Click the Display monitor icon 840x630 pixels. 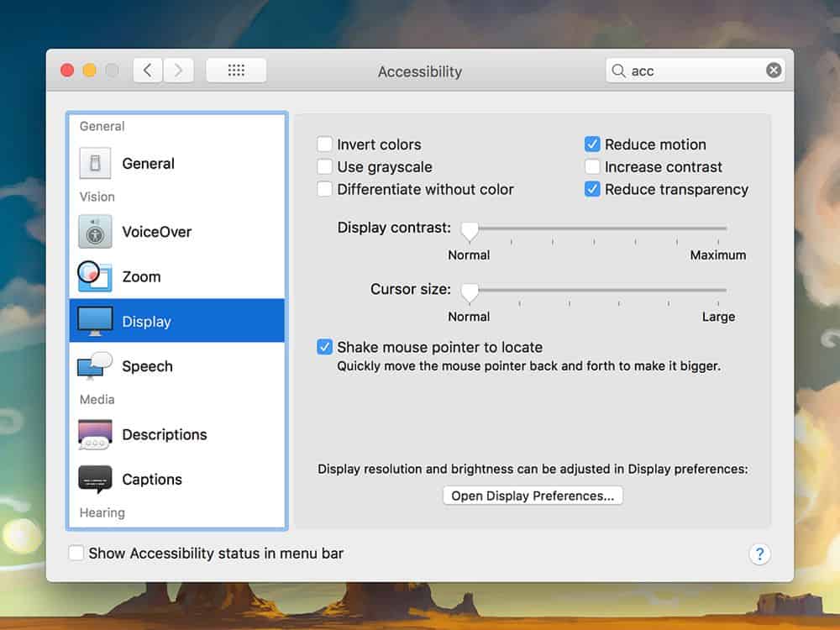click(95, 321)
